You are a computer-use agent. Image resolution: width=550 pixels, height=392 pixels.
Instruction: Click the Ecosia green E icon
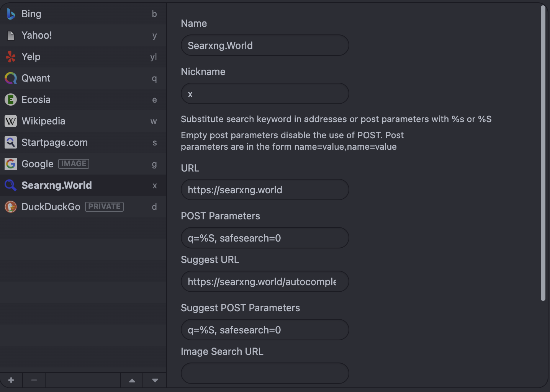(x=11, y=100)
